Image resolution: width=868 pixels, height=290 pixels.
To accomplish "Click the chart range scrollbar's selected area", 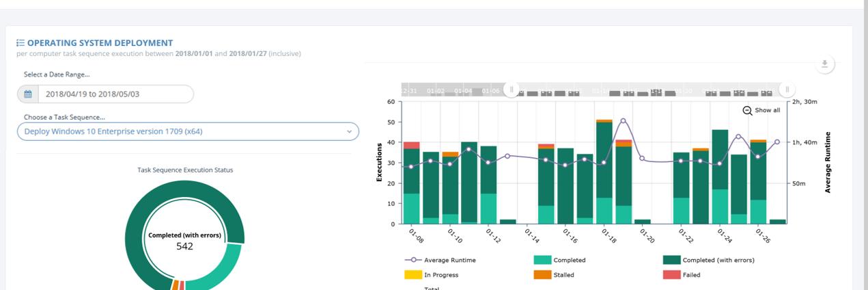I will 649,90.
